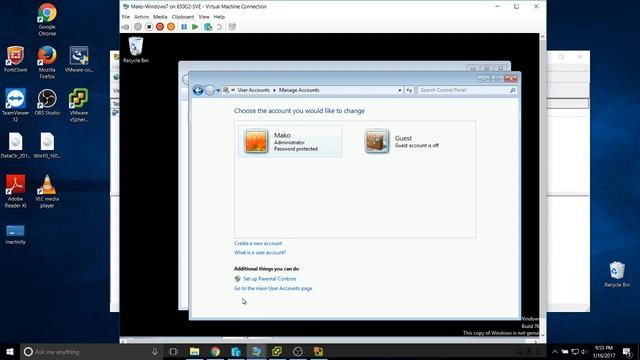The width and height of the screenshot is (640, 360).
Task: Select the Mako administrator account
Action: (290, 141)
